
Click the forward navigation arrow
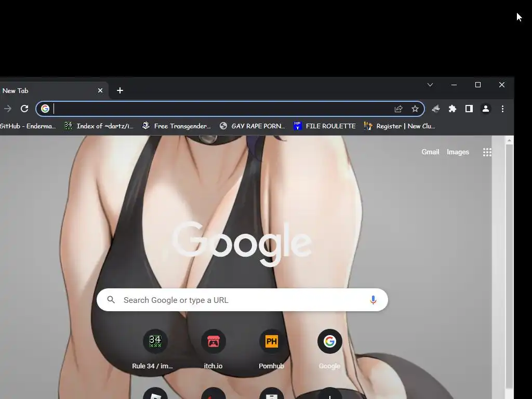click(x=7, y=109)
